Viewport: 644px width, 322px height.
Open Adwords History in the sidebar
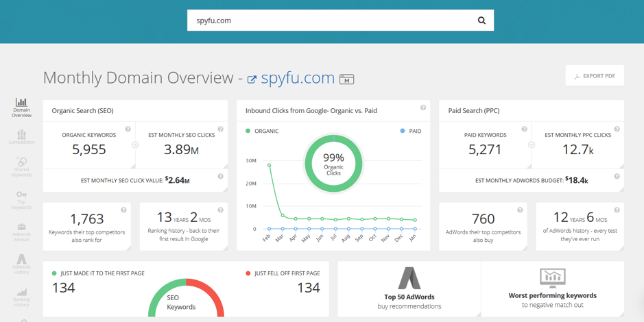pos(21,264)
